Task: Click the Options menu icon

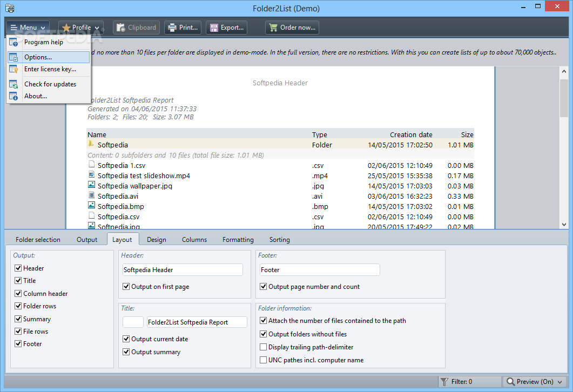Action: click(14, 57)
